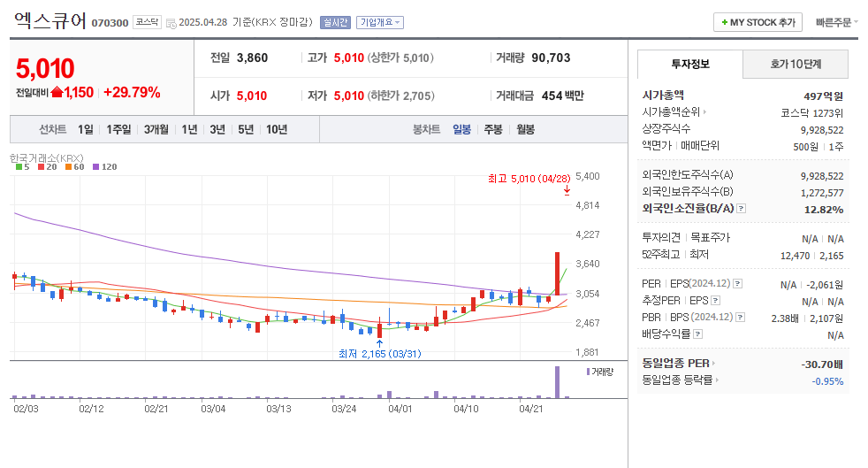Click the red 20-day moving average swatch
The height and width of the screenshot is (468, 868).
click(41, 166)
